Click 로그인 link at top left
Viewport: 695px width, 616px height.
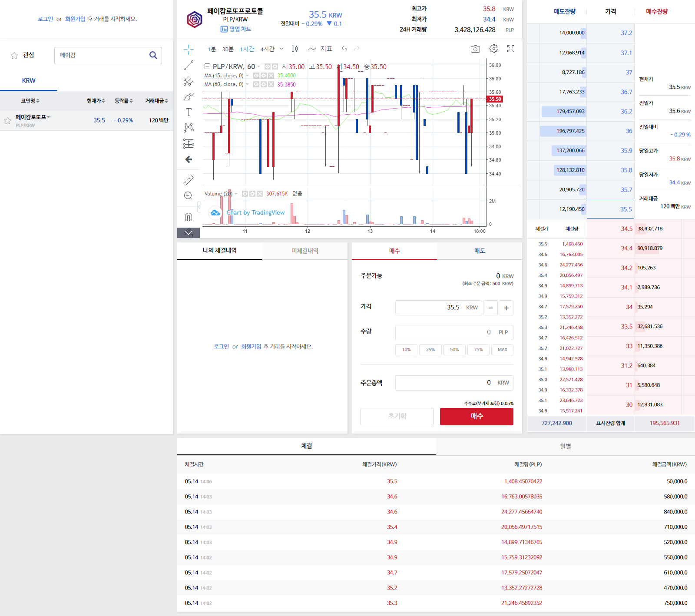[45, 19]
